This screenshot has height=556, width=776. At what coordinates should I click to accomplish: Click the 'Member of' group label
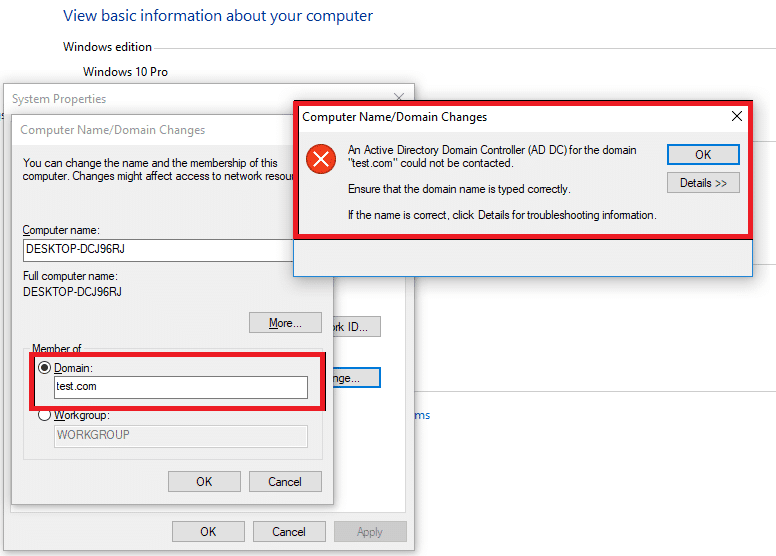pyautogui.click(x=56, y=348)
